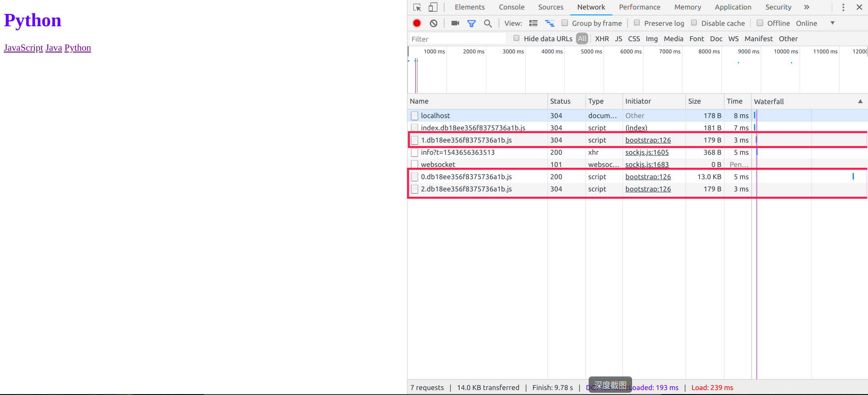This screenshot has width=868, height=395.
Task: Expand throttling options arrow
Action: point(832,23)
